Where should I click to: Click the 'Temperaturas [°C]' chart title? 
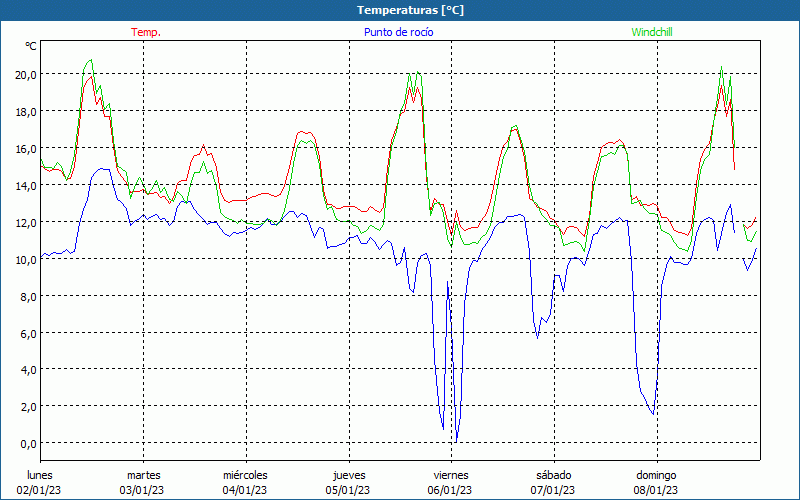(410, 10)
